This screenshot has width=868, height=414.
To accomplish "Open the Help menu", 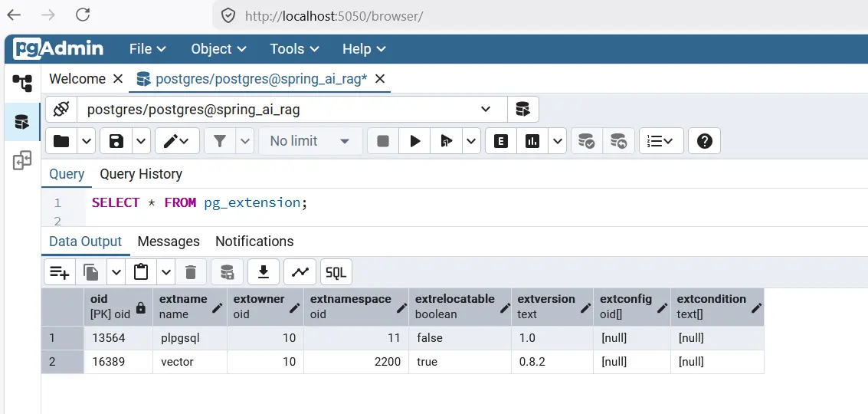I will [364, 49].
